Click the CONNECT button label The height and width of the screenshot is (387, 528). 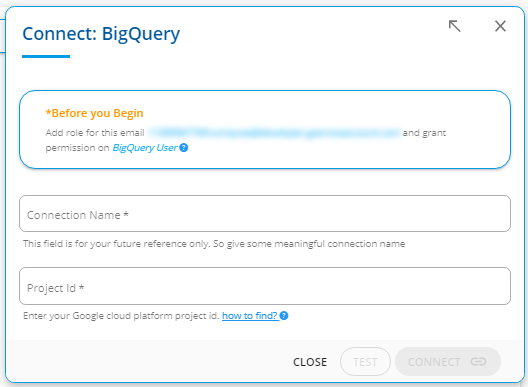tap(434, 362)
